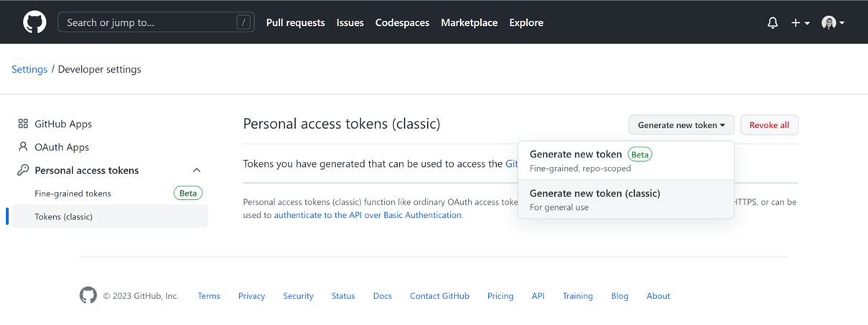The height and width of the screenshot is (325, 868).
Task: Open GitHub Apps in sidebar
Action: click(63, 124)
